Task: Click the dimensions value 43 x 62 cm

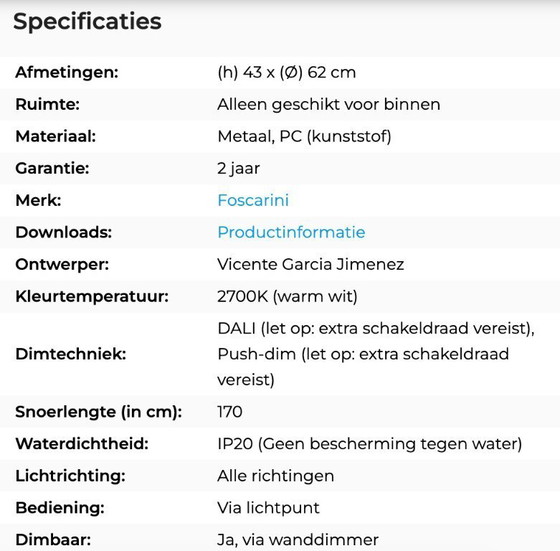Action: (x=286, y=72)
